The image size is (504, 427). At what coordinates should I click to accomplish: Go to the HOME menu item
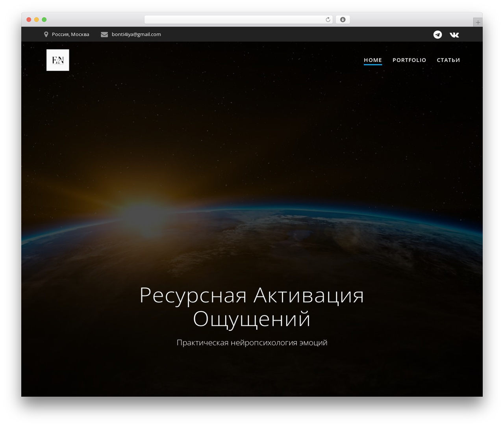[x=373, y=60]
